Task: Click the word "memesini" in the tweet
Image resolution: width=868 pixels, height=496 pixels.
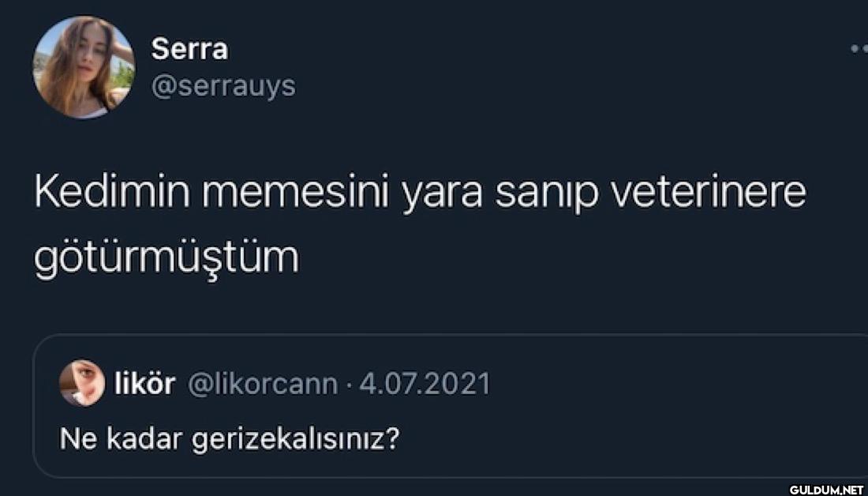Action: click(x=296, y=194)
